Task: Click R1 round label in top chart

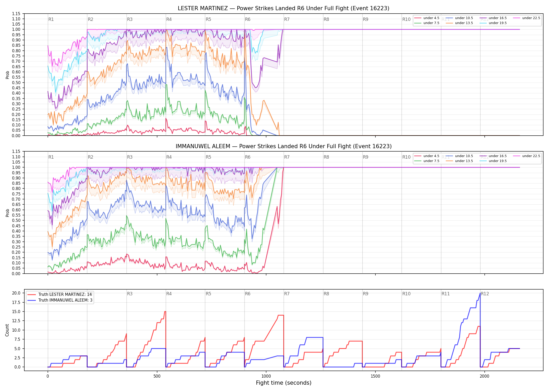Action: pos(51,19)
